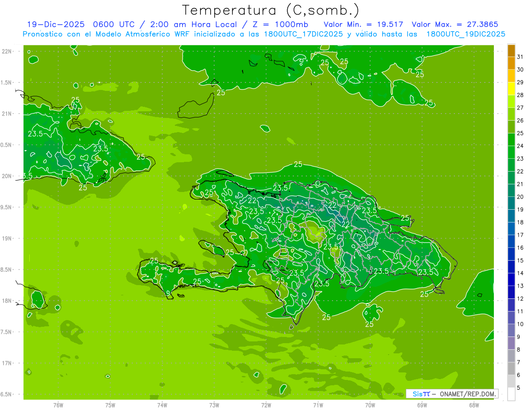Click the '20' value on the color scale
Screen dimensions: 532x411
tap(520, 197)
